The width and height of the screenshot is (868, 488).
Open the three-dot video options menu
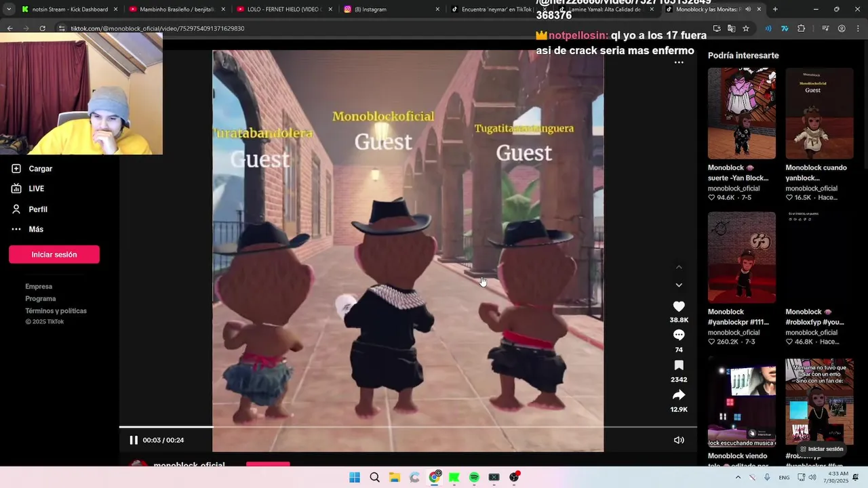(x=679, y=62)
